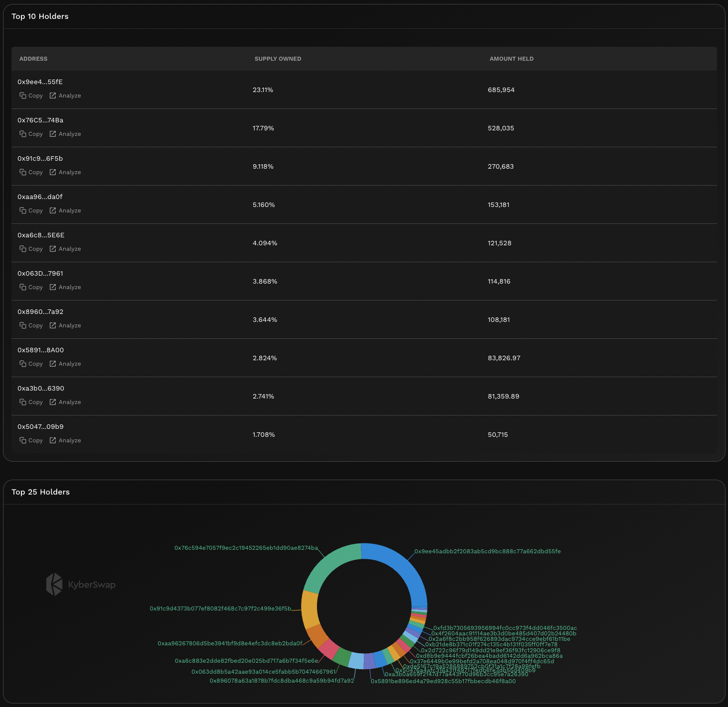Image resolution: width=728 pixels, height=707 pixels.
Task: Click the Copy text for 0x76C5...74Ba
Action: (x=35, y=134)
